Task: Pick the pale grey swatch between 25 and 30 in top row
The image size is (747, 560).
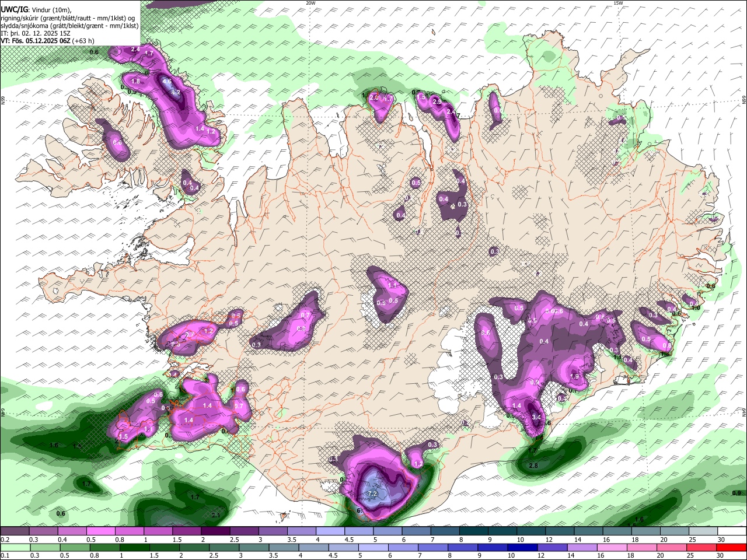Action: pos(703,531)
